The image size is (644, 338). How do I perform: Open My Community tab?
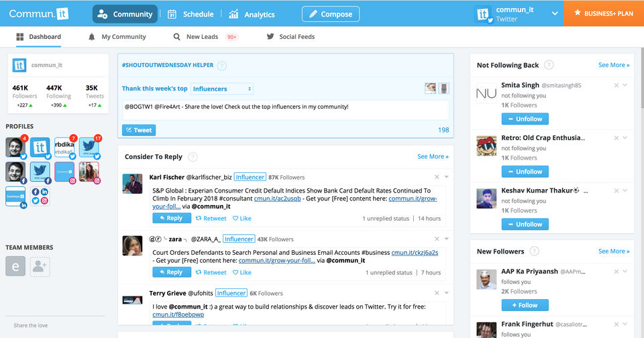click(117, 37)
